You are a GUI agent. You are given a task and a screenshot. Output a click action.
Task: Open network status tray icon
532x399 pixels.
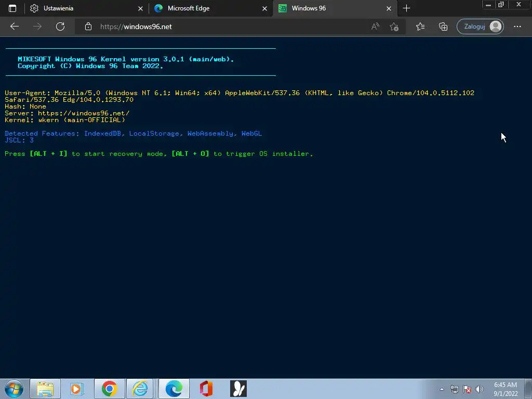point(454,389)
